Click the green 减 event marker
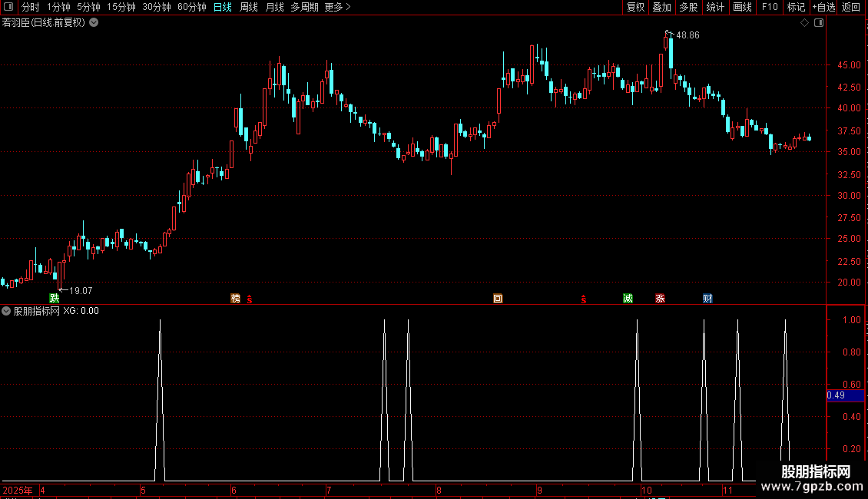 point(628,299)
